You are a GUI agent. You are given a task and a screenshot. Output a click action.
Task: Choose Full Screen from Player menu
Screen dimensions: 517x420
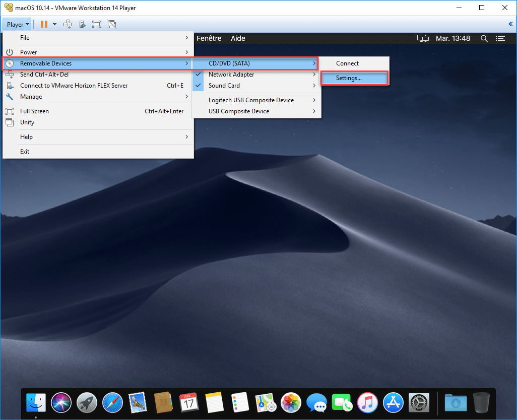click(x=98, y=111)
